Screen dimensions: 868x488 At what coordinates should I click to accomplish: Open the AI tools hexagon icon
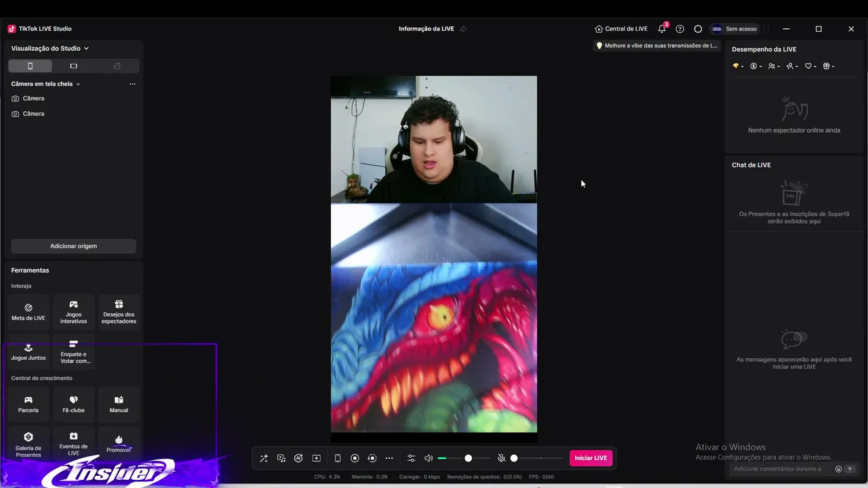coord(298,458)
